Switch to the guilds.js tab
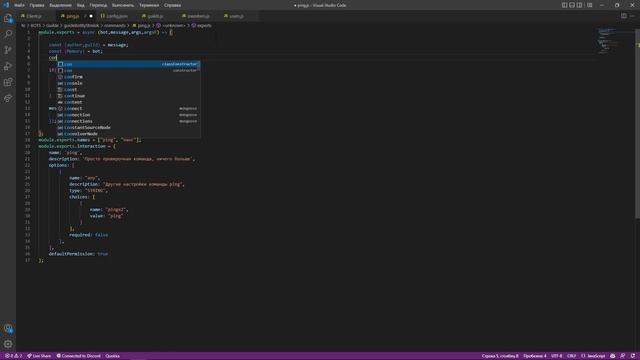The height and width of the screenshot is (360, 640). (156, 16)
